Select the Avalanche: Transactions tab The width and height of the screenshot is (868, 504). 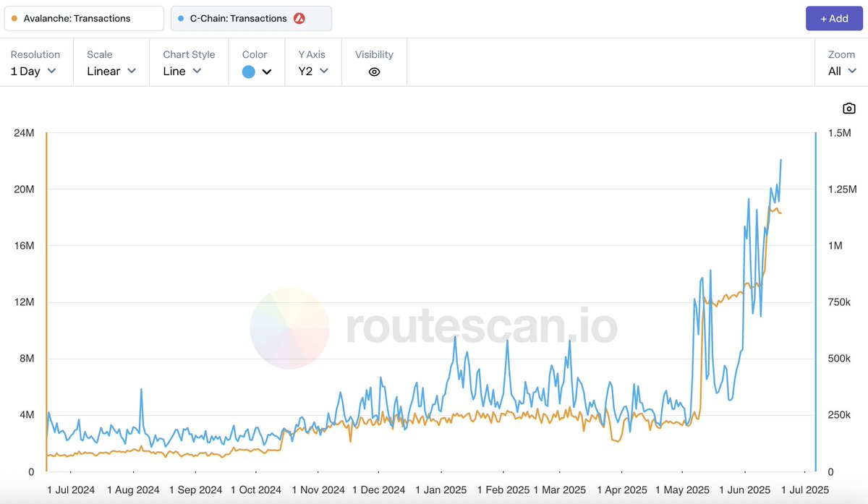click(x=83, y=18)
